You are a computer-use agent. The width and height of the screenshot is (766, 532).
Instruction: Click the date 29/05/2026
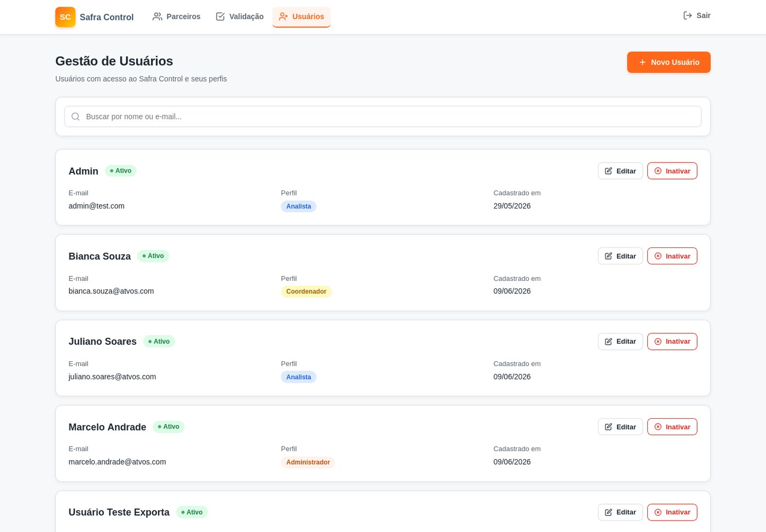pyautogui.click(x=512, y=206)
